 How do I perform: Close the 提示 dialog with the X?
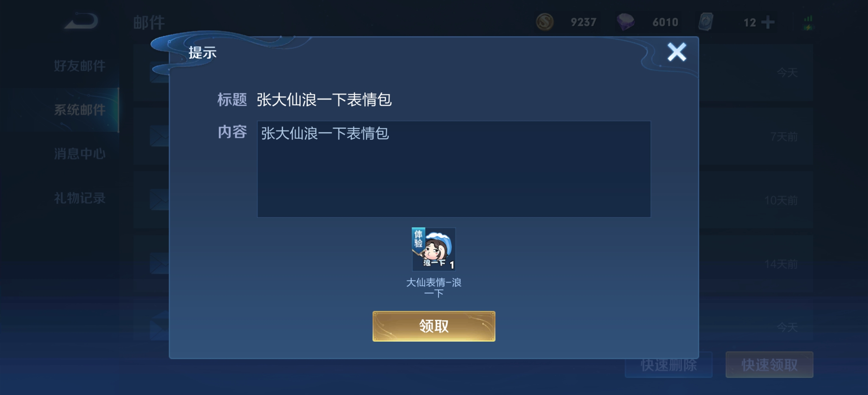pyautogui.click(x=677, y=52)
